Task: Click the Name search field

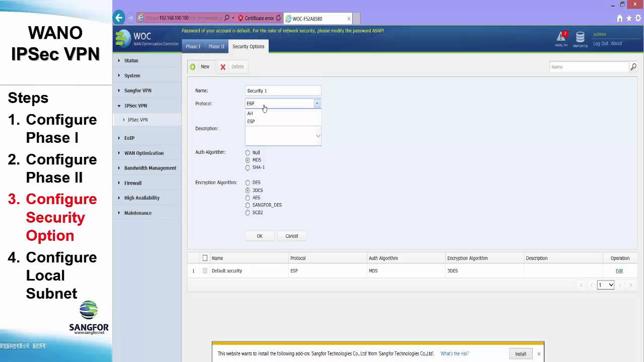Action: [589, 67]
